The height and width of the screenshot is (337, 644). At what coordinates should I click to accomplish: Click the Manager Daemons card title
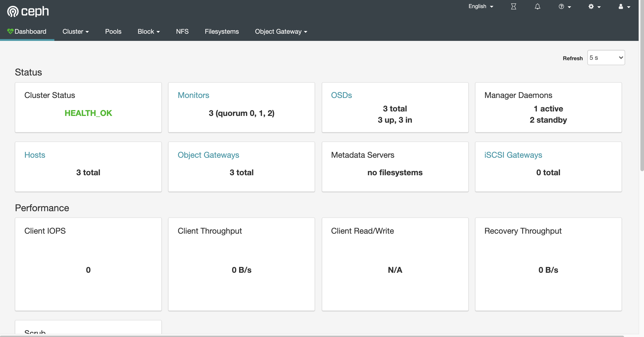pyautogui.click(x=518, y=95)
